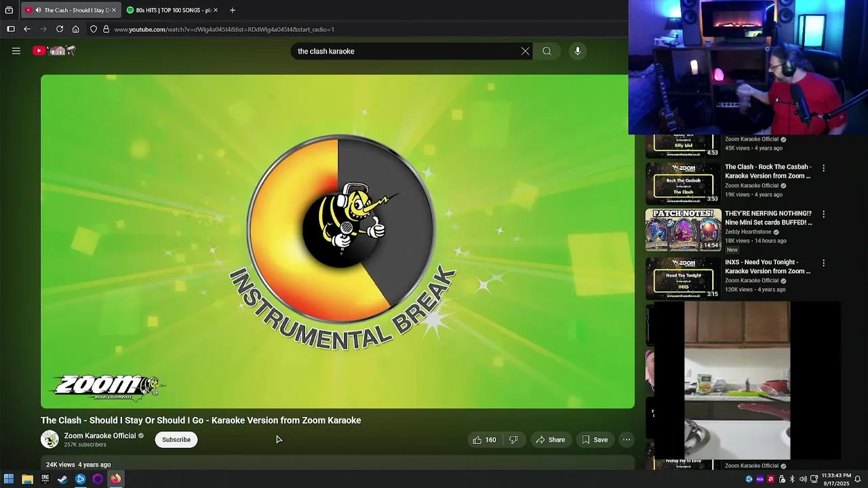
Task: Select The Clash Should I Stay tab
Action: coord(71,10)
